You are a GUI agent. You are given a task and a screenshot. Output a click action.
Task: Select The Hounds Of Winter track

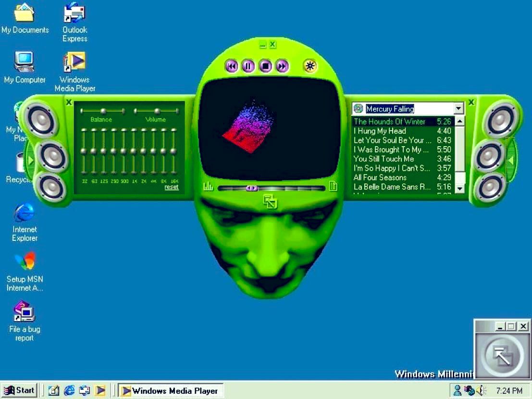tap(402, 122)
